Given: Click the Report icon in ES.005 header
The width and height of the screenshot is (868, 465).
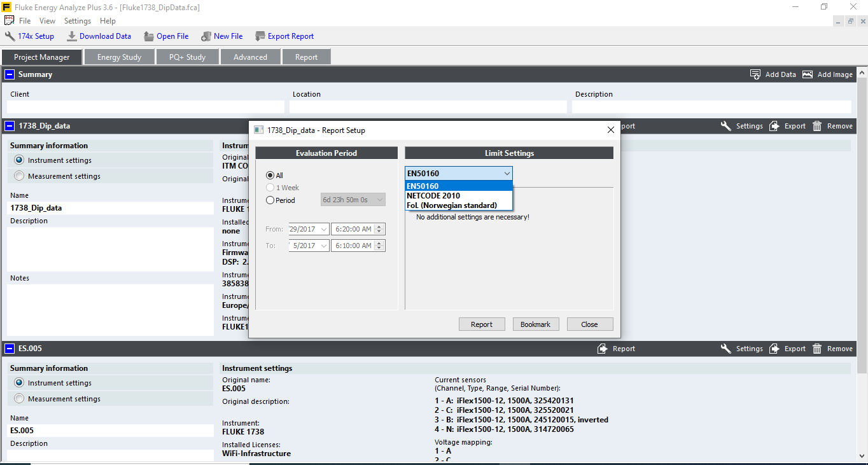Looking at the screenshot, I should pyautogui.click(x=603, y=349).
